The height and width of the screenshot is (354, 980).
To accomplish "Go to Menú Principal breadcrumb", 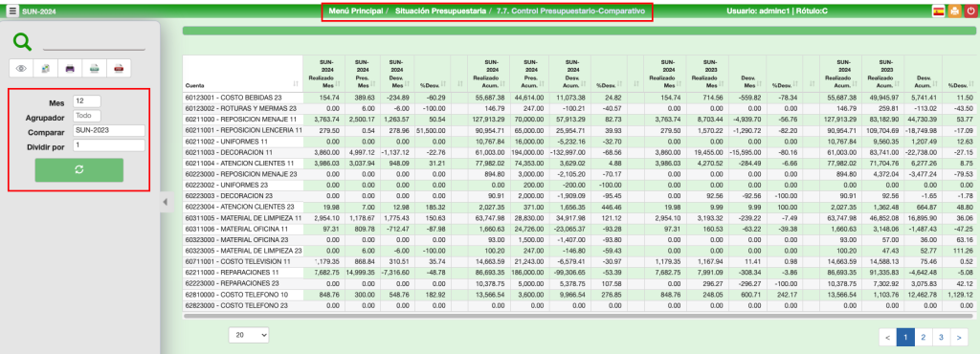I will click(356, 11).
